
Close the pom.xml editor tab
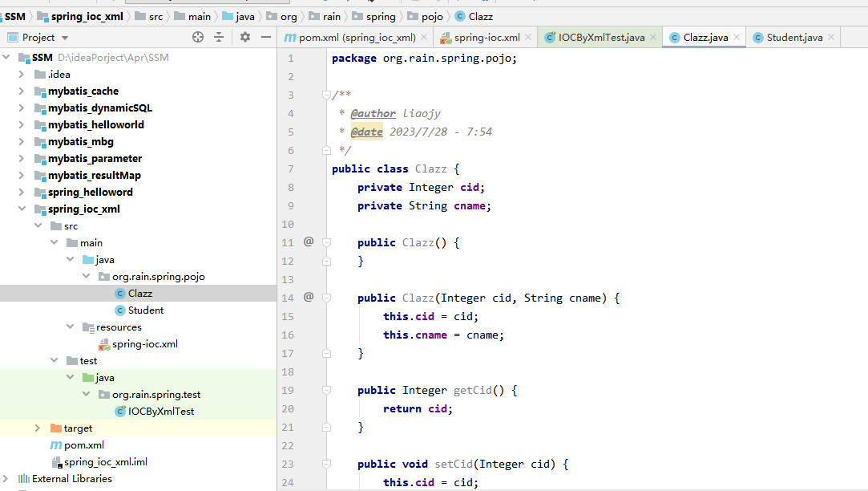[424, 37]
